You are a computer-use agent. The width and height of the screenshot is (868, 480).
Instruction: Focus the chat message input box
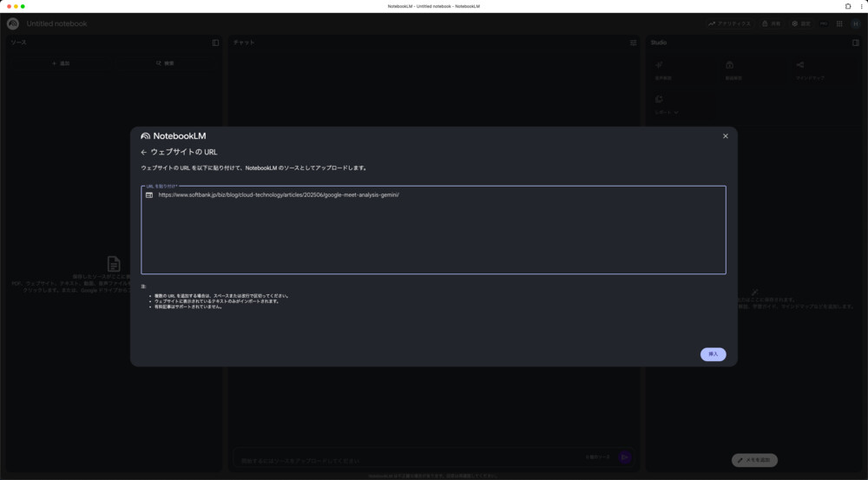(410, 460)
